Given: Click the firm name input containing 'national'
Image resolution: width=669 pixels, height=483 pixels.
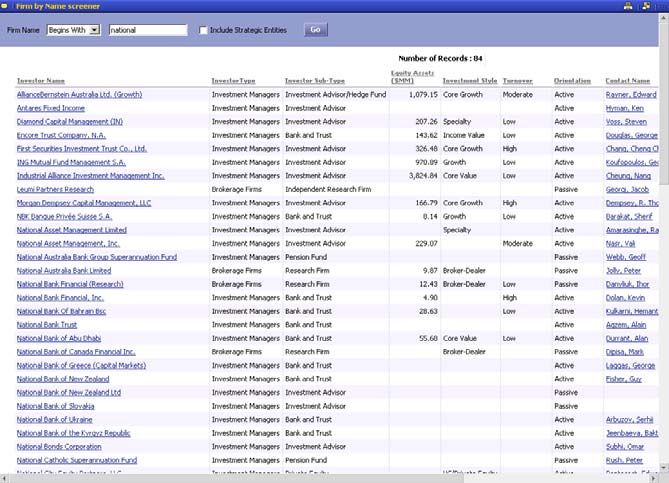Looking at the screenshot, I should coord(148,30).
